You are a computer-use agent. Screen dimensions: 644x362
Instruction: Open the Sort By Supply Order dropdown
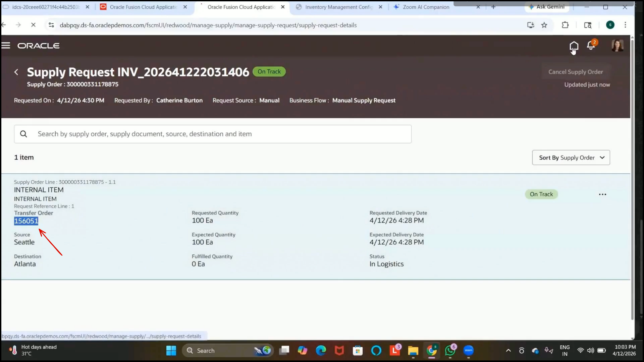pos(571,158)
